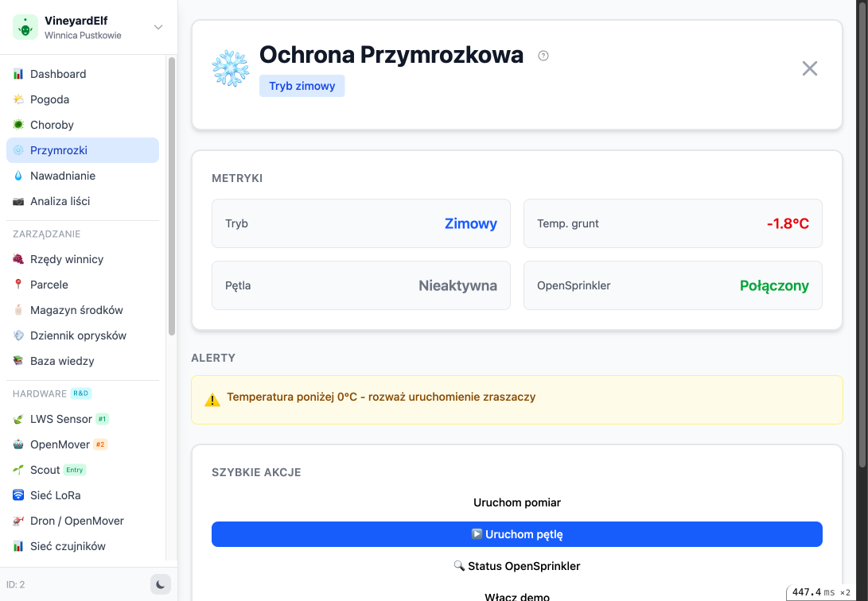Open the Magazyn środków inventory icon
Screen dimensions: 868x601
click(x=18, y=310)
